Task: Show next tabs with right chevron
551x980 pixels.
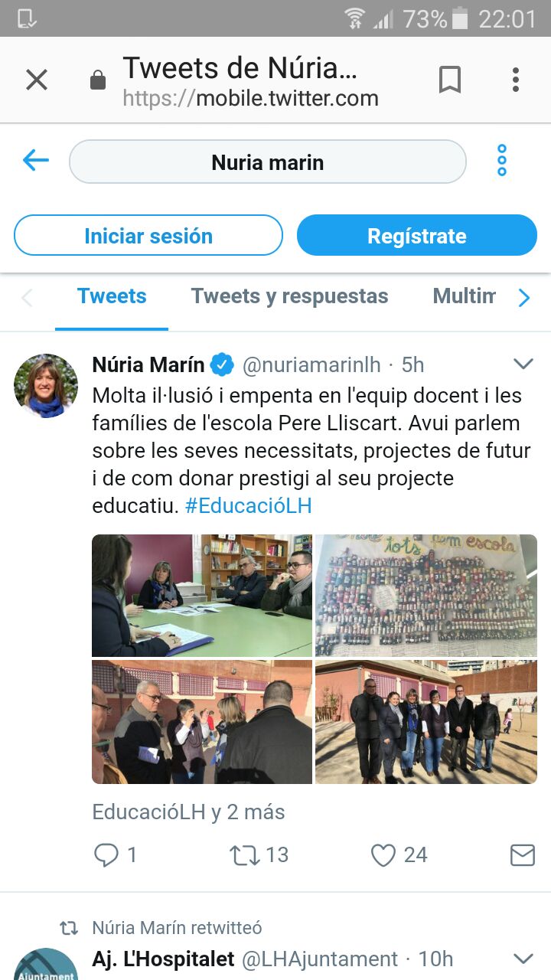Action: coord(524,297)
